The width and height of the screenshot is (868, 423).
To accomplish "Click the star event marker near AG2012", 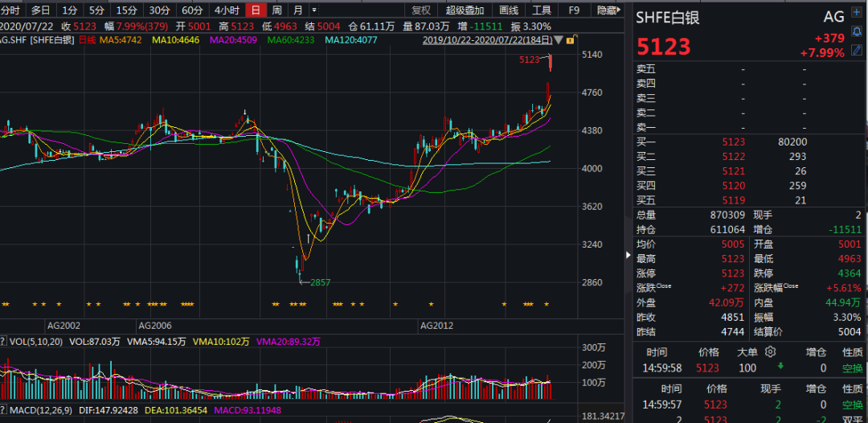I will 432,304.
